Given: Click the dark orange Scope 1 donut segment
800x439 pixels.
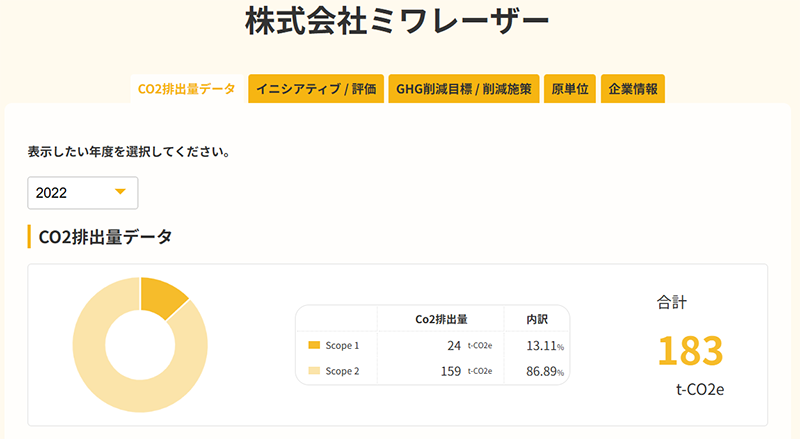Looking at the screenshot, I should [163, 298].
